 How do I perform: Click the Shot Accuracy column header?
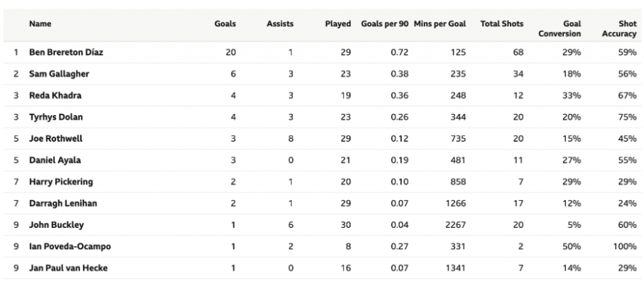[x=619, y=28]
